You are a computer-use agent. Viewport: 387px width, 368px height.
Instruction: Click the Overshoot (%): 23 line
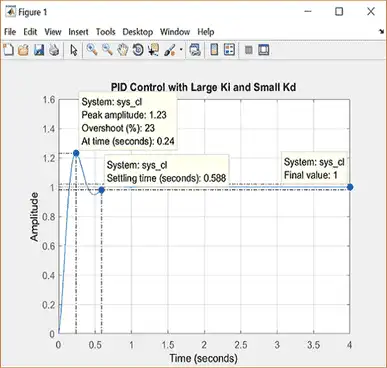point(118,128)
